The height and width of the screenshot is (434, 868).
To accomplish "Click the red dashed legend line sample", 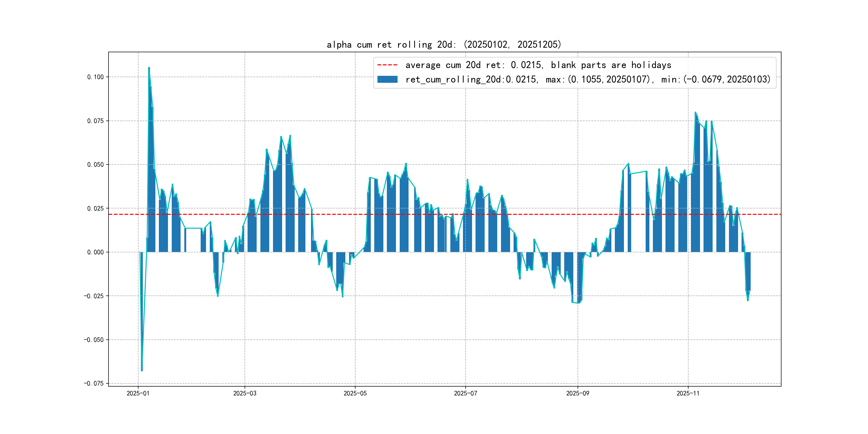I will pos(387,65).
